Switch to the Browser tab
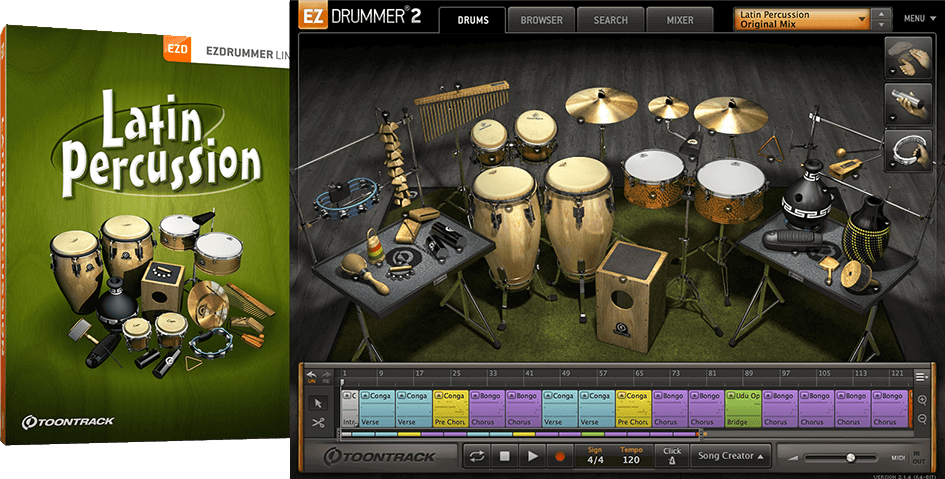The image size is (945, 479). coord(541,19)
